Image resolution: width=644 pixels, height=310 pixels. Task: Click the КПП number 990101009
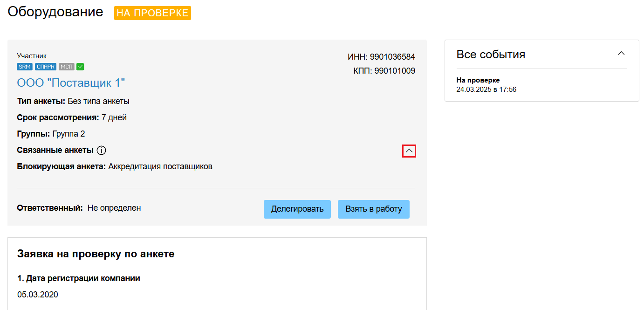[x=395, y=71]
